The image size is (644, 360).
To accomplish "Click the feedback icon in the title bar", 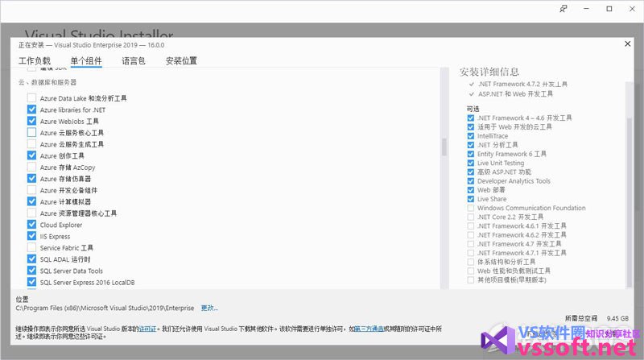I will [563, 9].
